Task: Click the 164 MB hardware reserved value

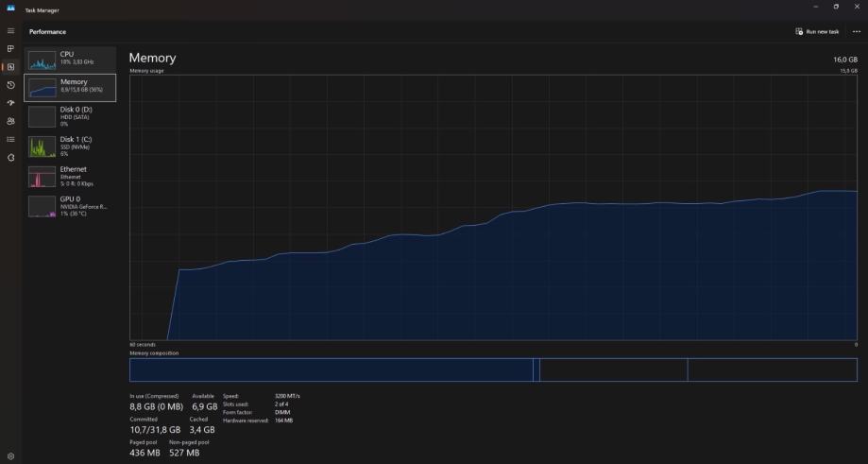Action: [x=283, y=421]
